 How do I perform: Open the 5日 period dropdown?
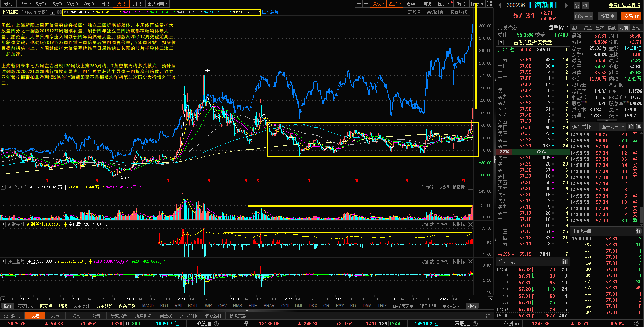point(26,4)
